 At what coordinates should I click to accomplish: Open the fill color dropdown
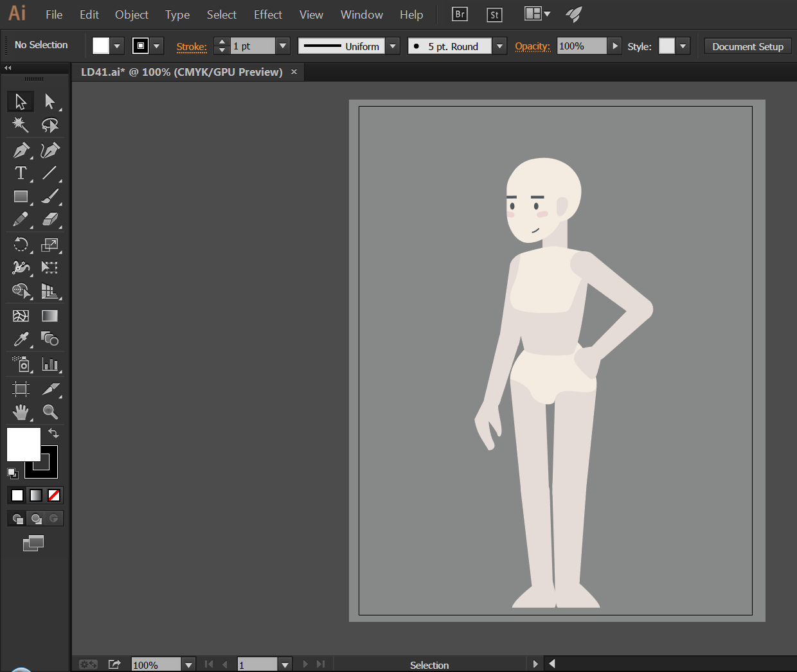[117, 46]
